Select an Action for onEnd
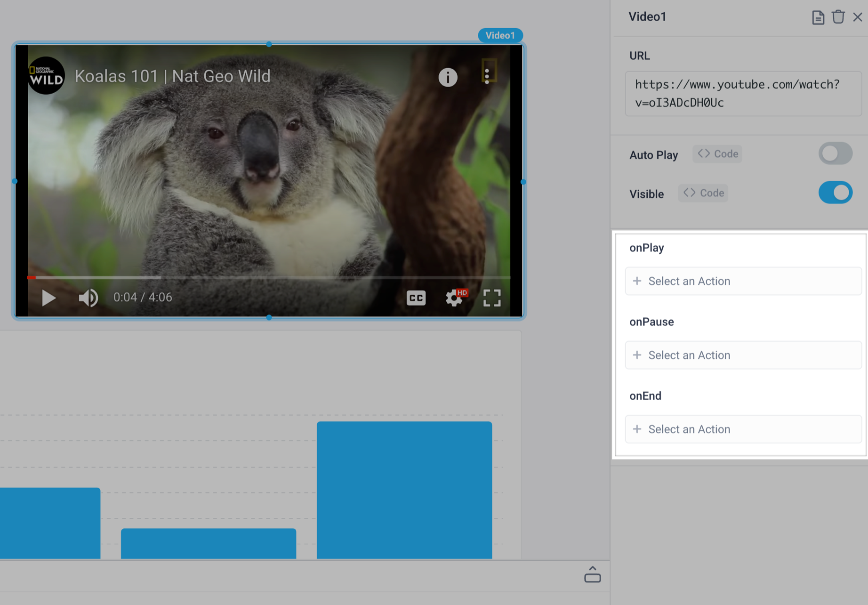This screenshot has height=605, width=868. point(743,429)
